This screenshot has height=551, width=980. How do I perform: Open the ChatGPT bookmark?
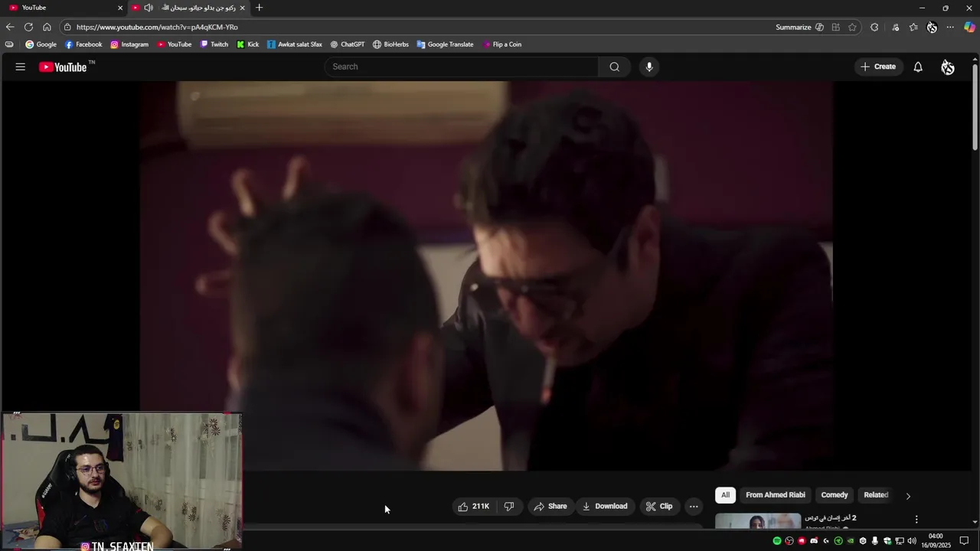pos(348,44)
